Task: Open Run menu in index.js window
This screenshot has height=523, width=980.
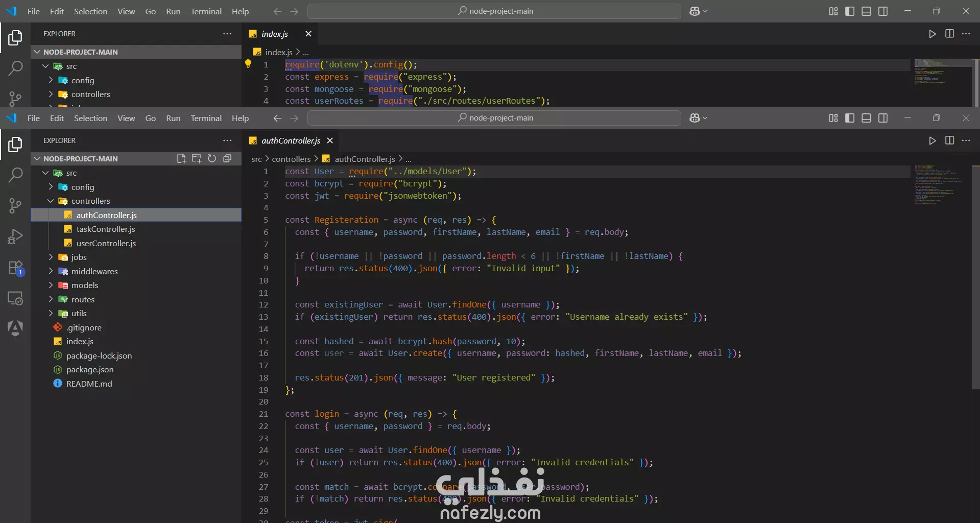Action: click(173, 11)
